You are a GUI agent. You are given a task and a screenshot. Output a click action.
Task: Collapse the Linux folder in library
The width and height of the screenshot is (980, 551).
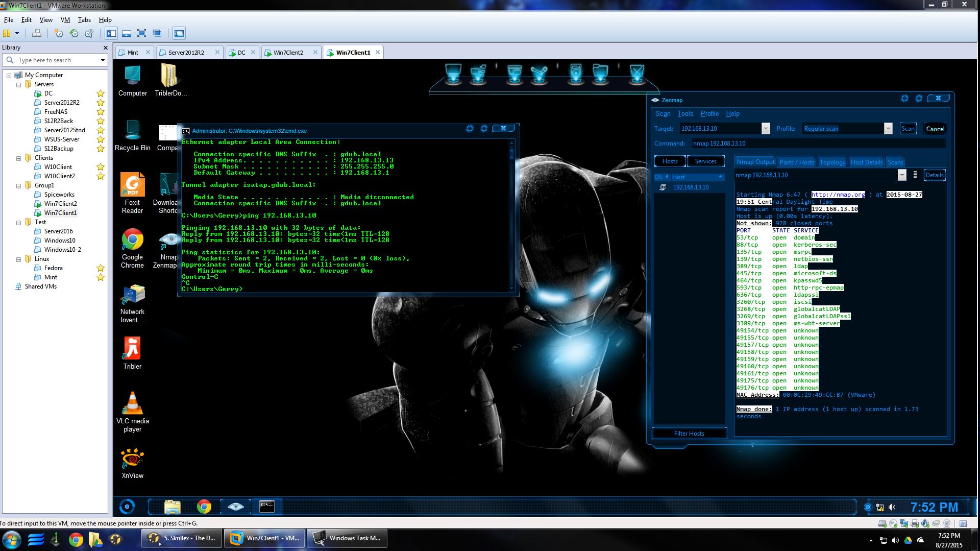18,259
